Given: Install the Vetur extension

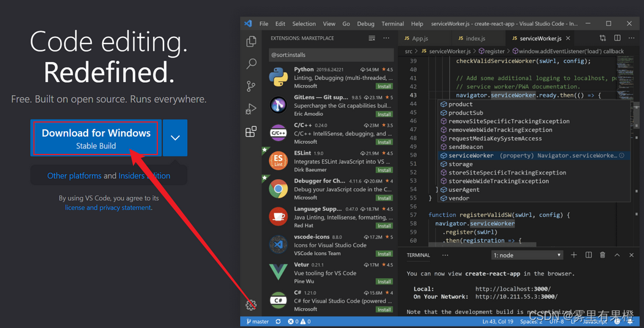Looking at the screenshot, I should [x=384, y=281].
